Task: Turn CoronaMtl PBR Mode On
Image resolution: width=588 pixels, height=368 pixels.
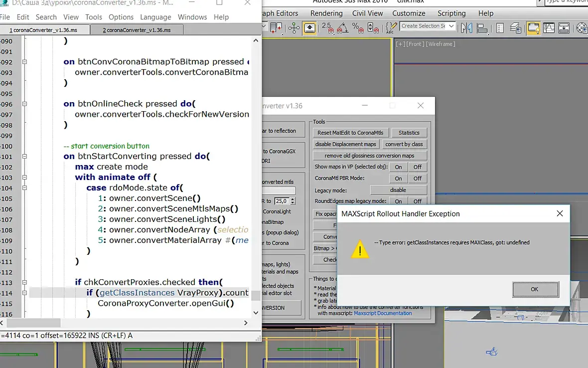Action: click(398, 179)
